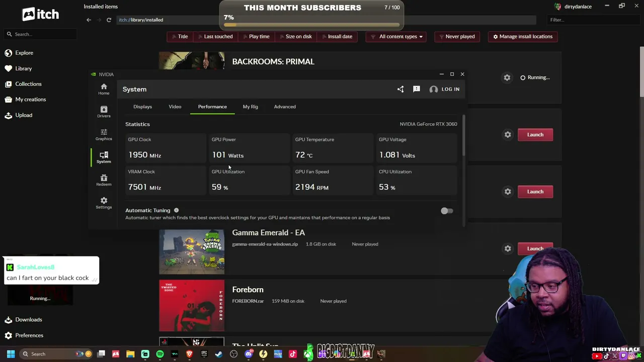This screenshot has height=362, width=644.
Task: Expand the All content types dropdown
Action: tap(397, 37)
